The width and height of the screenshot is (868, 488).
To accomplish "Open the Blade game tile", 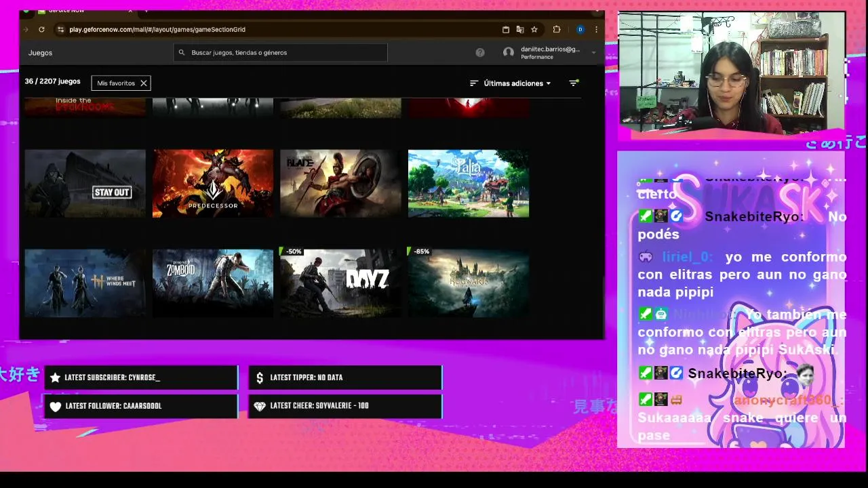I will point(340,183).
